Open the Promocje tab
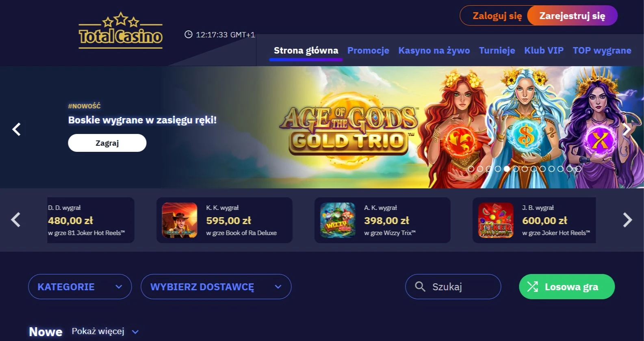The height and width of the screenshot is (341, 644). (x=368, y=50)
